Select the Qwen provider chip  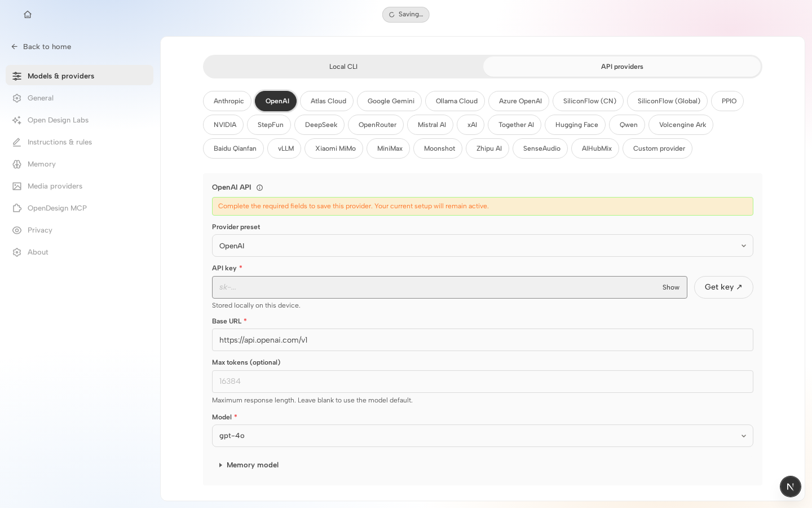(x=627, y=125)
